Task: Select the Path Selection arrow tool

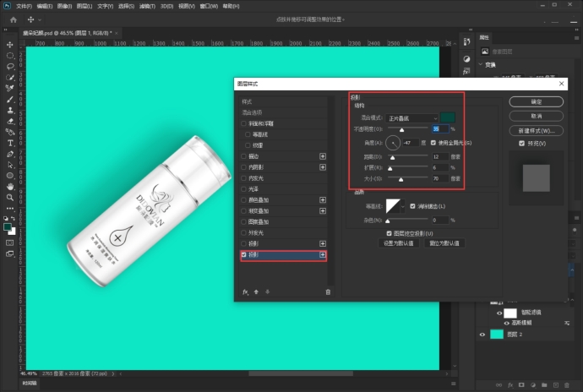Action: (10, 165)
